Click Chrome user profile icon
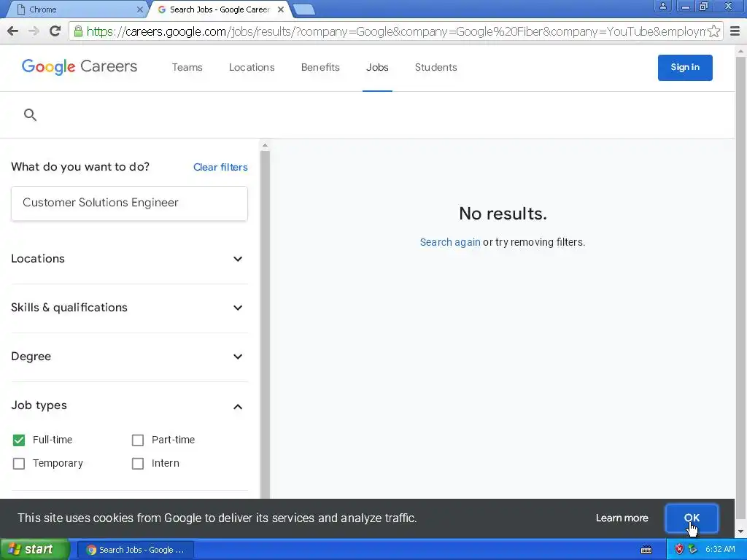 pyautogui.click(x=662, y=6)
